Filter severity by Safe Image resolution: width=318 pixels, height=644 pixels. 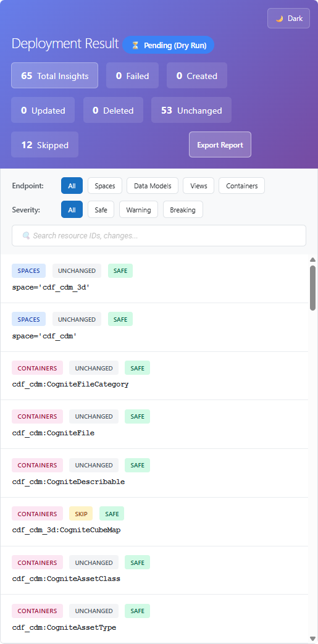click(x=101, y=209)
